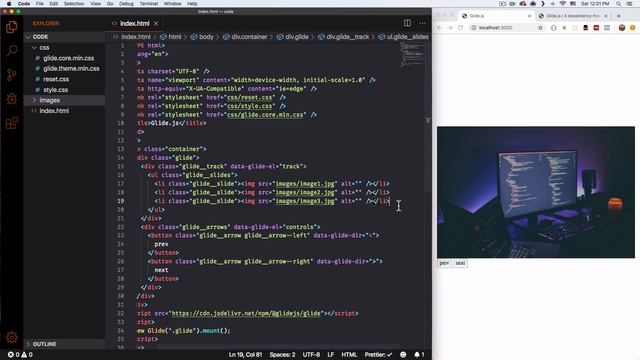Open a new browser tab with plus
640x360 pixels.
pos(619,16)
